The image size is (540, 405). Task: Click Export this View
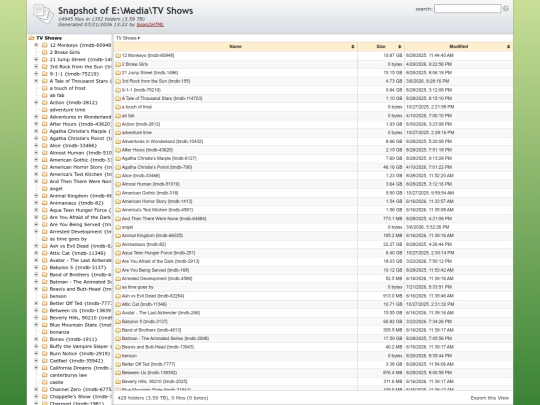click(x=489, y=398)
